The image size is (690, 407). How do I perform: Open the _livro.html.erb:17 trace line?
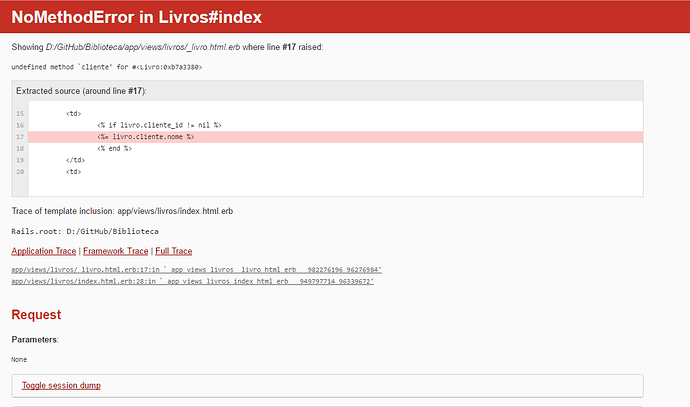[x=196, y=269]
